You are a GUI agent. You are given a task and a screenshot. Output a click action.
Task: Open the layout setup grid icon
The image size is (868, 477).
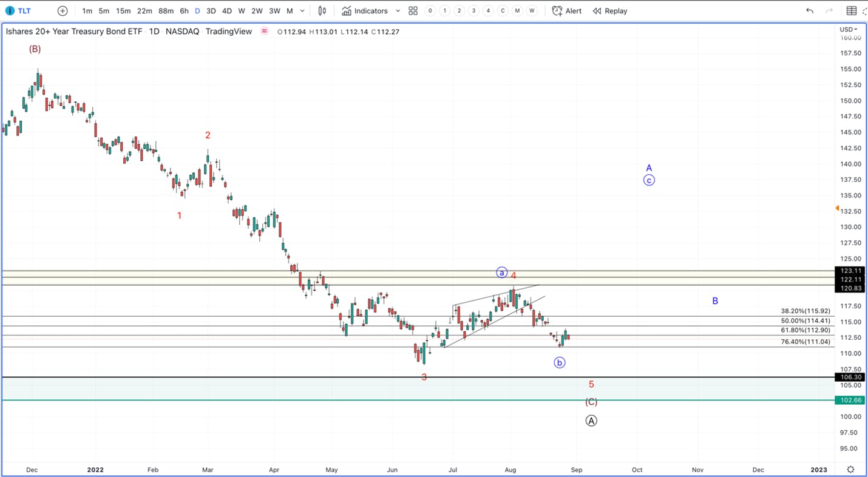point(852,11)
